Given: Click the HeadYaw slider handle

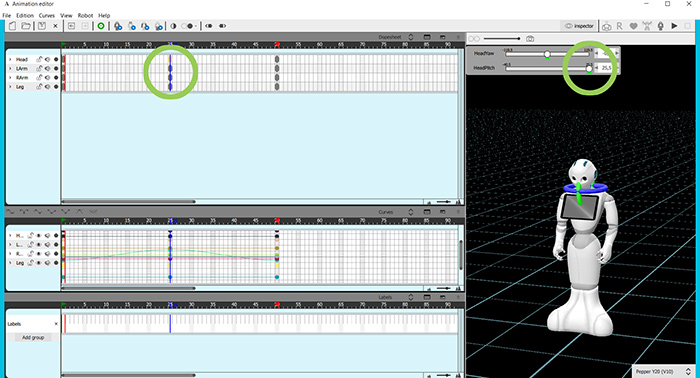Looking at the screenshot, I should (x=547, y=54).
